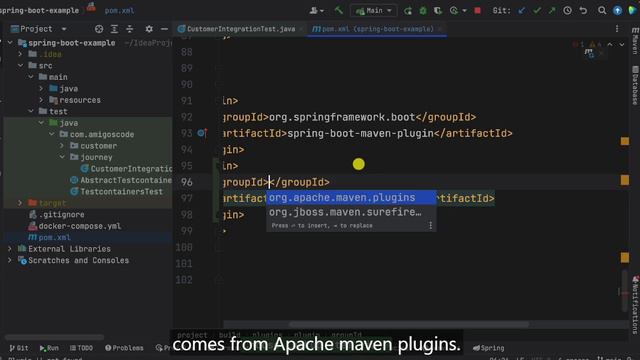Viewport: 640px width, 360px height.
Task: Open the Maven tool window sidebar
Action: coord(635,41)
